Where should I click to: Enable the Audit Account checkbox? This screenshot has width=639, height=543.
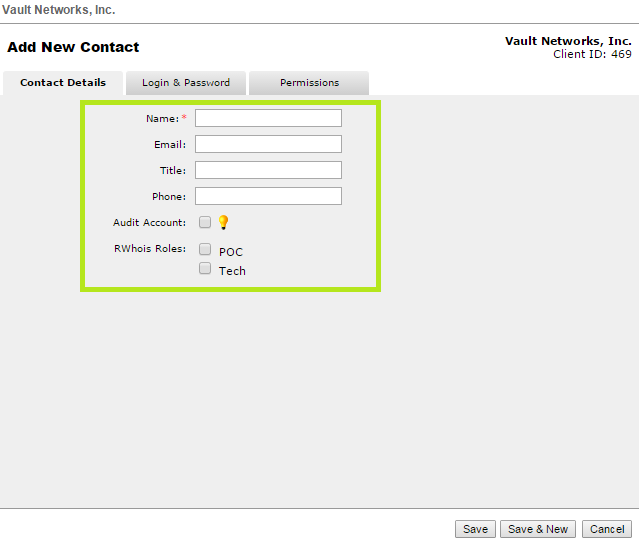(x=205, y=222)
